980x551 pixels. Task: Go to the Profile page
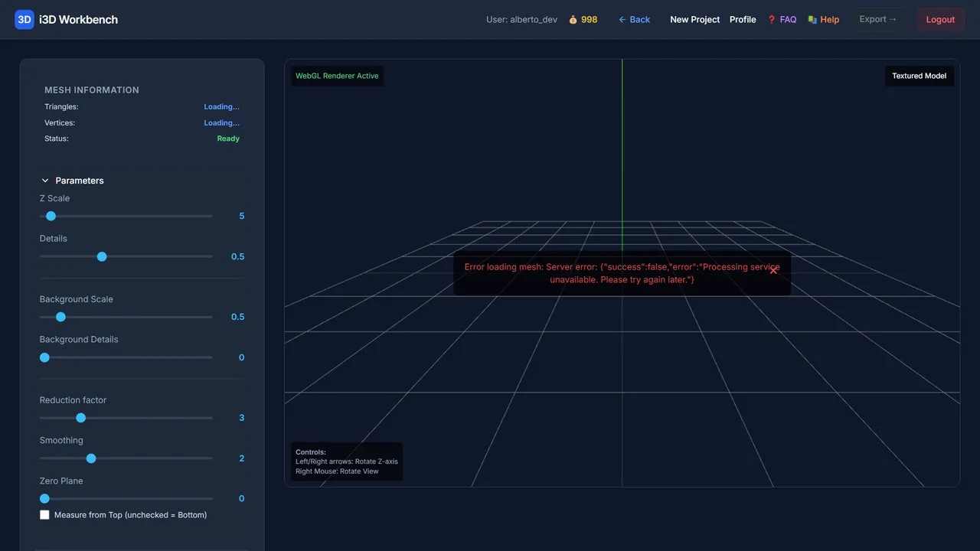pyautogui.click(x=743, y=20)
